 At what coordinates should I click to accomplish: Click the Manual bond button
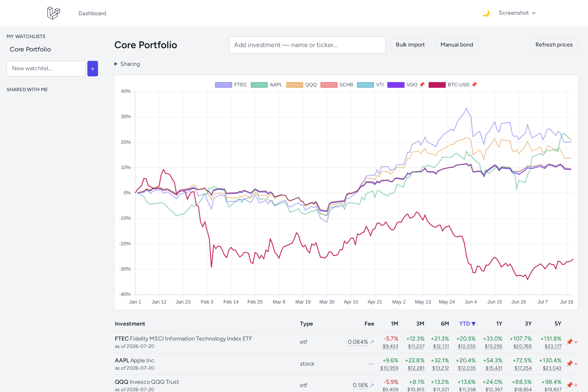tap(457, 45)
